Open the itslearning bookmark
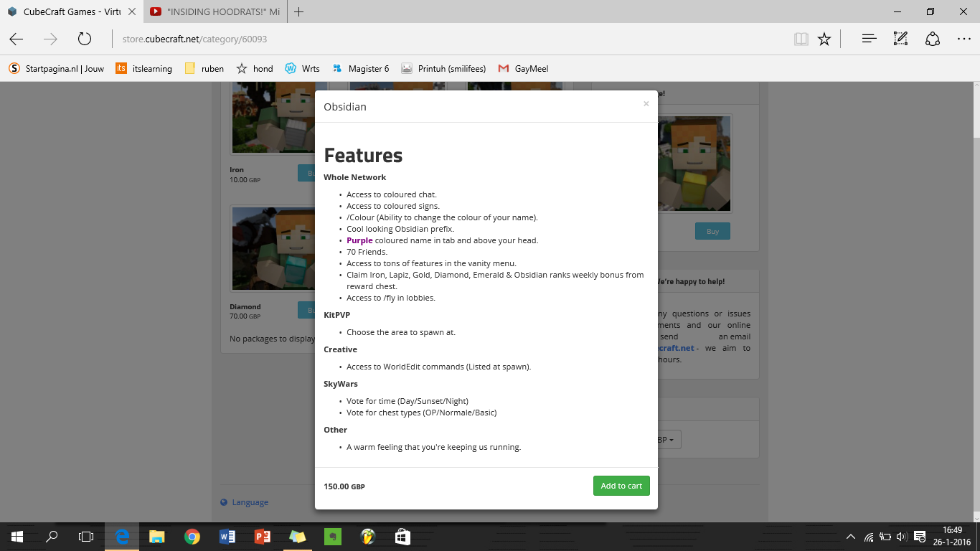 click(x=144, y=69)
